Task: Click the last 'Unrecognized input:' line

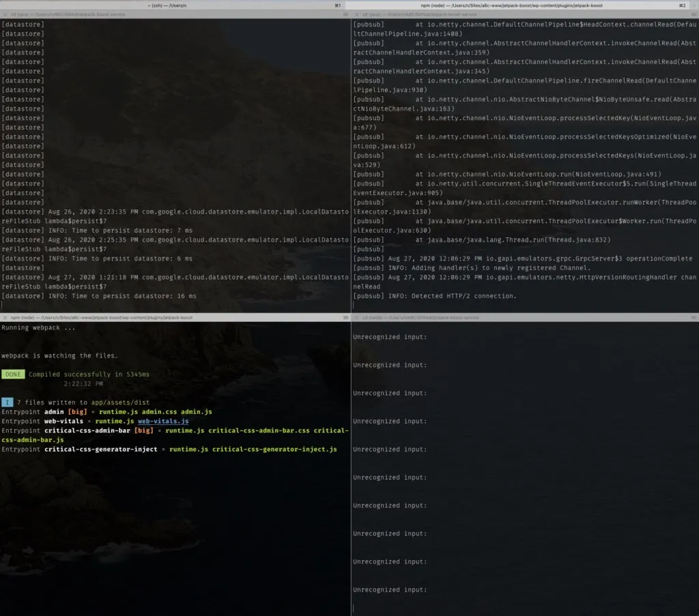Action: tap(390, 589)
